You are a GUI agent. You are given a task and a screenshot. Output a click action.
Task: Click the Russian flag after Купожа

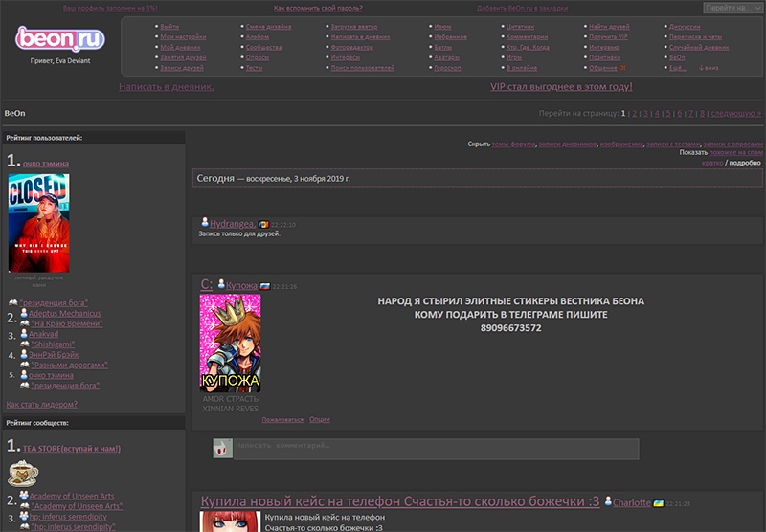pos(265,286)
